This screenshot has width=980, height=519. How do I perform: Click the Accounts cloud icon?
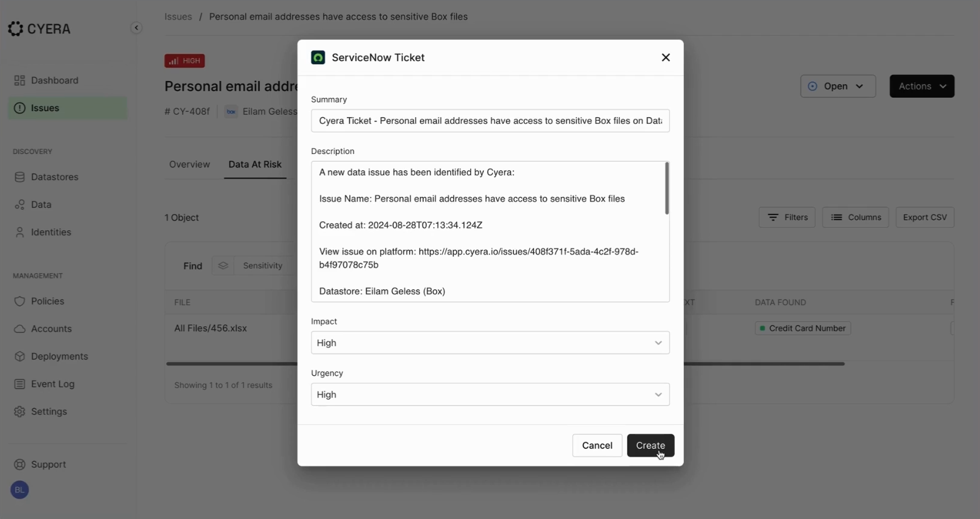pos(19,329)
